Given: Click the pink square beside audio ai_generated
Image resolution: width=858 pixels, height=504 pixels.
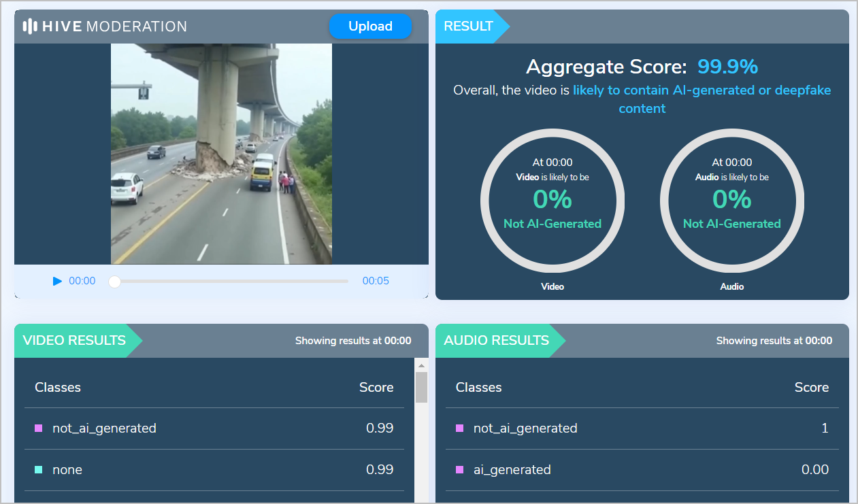Looking at the screenshot, I should [x=460, y=470].
